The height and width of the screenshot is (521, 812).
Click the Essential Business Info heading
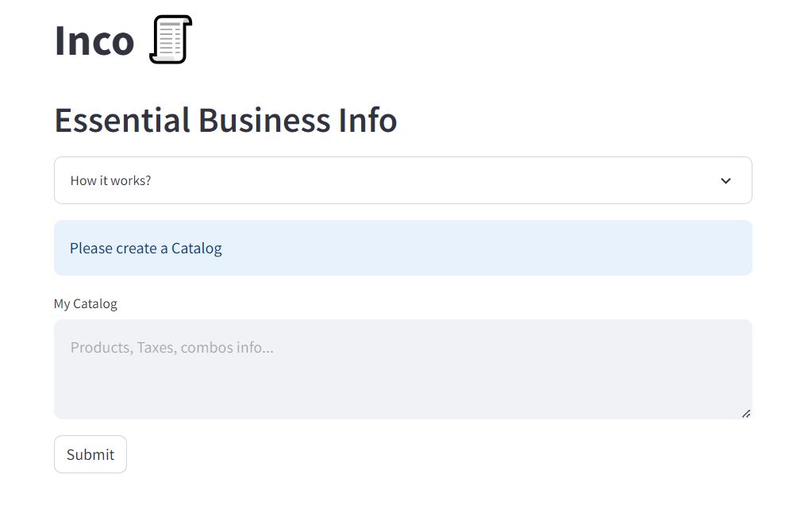click(x=225, y=120)
